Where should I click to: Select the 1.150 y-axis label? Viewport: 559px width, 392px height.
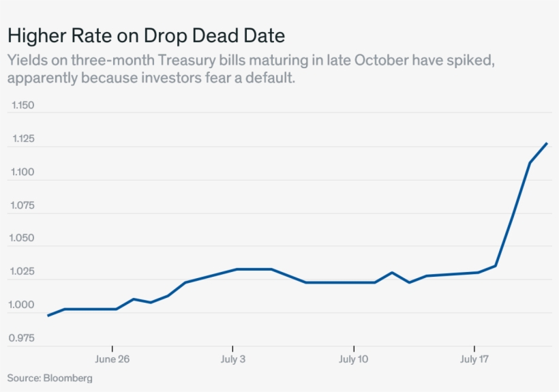22,106
